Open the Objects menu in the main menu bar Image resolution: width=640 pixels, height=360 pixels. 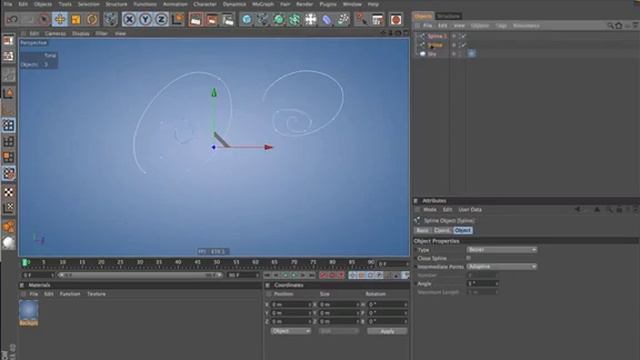pos(43,4)
